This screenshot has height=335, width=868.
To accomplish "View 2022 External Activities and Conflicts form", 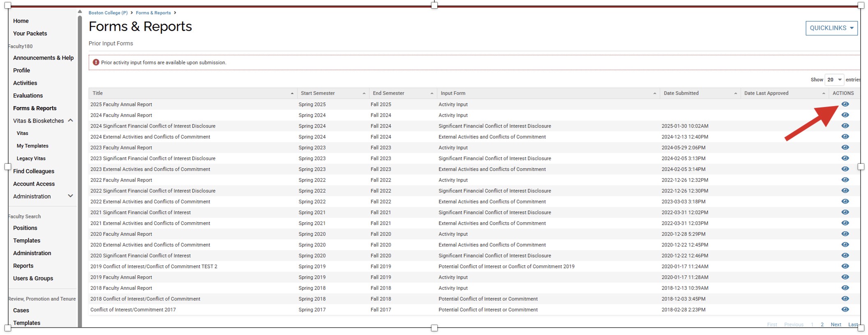I will 845,201.
